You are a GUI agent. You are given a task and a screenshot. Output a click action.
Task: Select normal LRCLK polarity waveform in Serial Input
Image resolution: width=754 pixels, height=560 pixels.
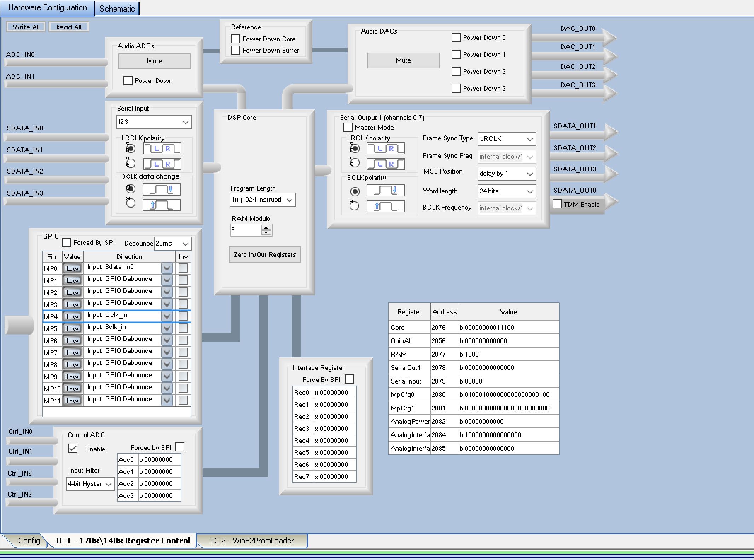[162, 148]
